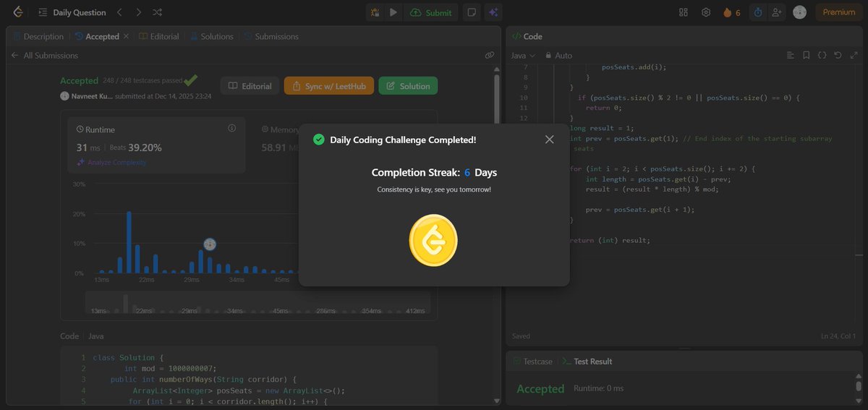Click the green completed check icon

click(x=318, y=140)
